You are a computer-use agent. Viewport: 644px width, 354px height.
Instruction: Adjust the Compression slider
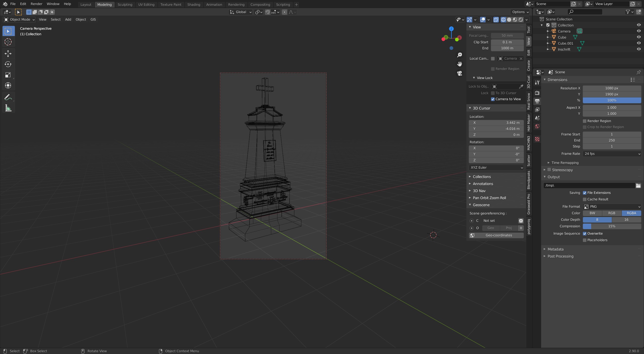tap(612, 226)
